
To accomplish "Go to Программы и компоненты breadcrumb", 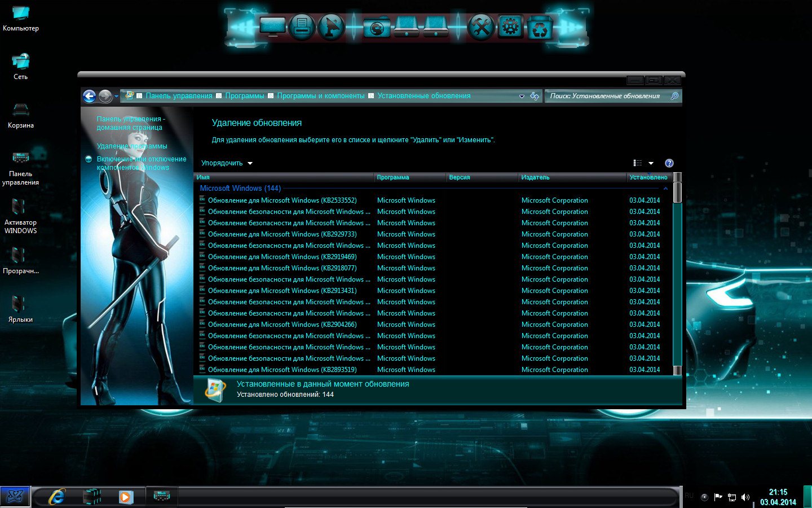I will tap(321, 96).
